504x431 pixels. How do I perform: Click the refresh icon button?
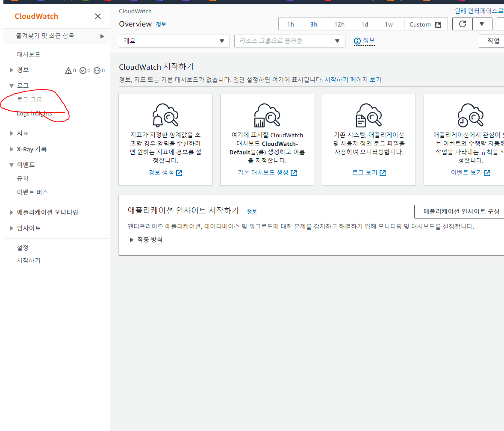coord(462,24)
